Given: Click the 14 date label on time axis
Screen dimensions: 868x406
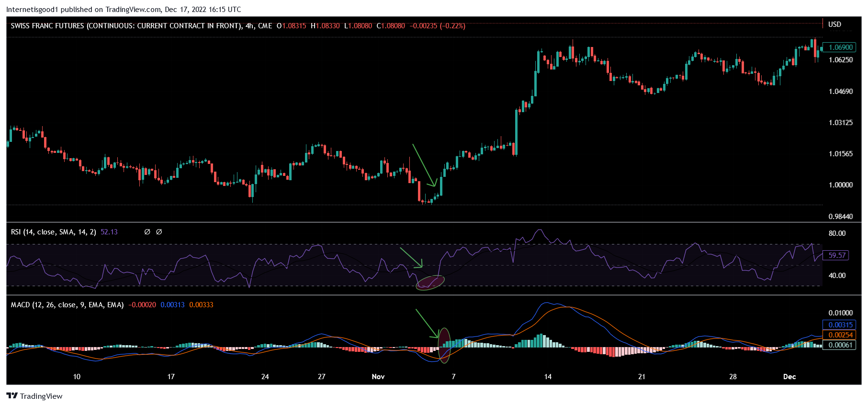Looking at the screenshot, I should [548, 377].
